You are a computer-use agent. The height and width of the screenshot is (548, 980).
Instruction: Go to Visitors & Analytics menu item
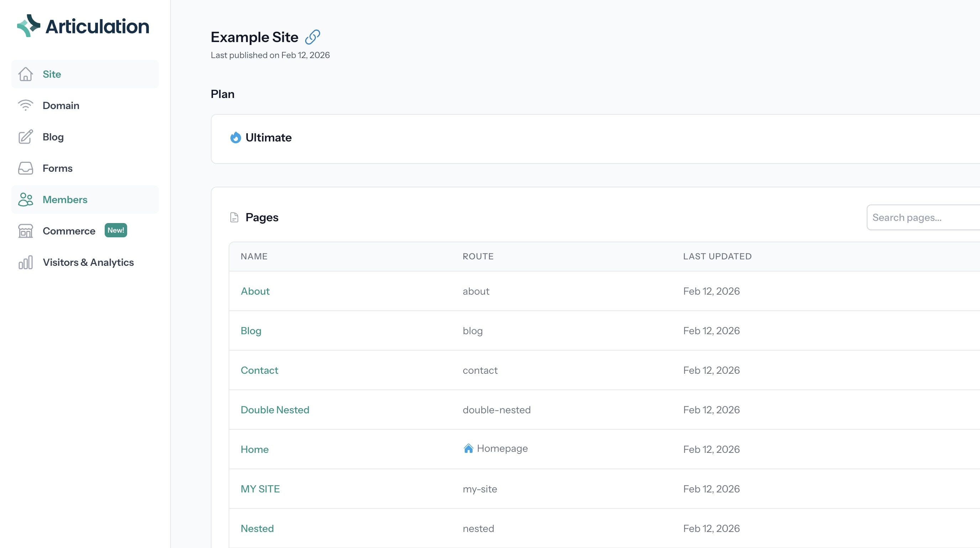88,262
